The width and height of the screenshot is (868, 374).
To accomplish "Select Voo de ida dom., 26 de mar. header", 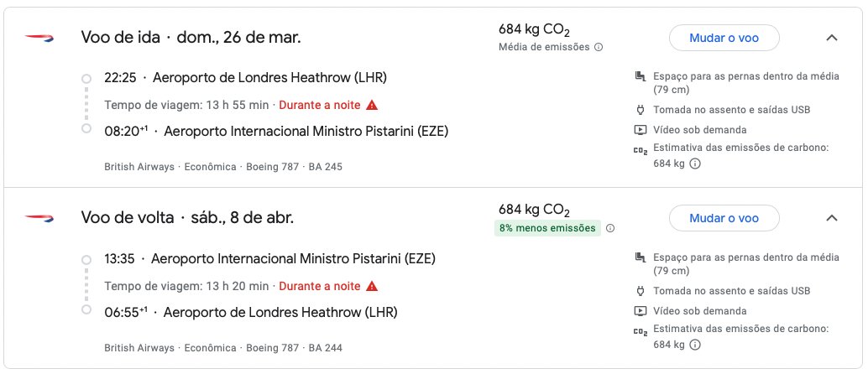I will click(191, 38).
